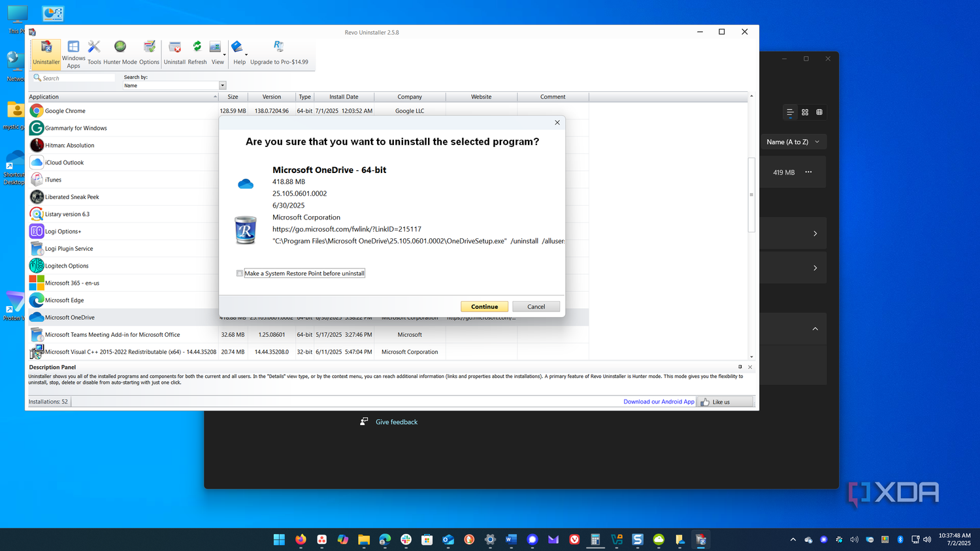This screenshot has height=551, width=980.
Task: Click the application search field
Action: tap(74, 78)
